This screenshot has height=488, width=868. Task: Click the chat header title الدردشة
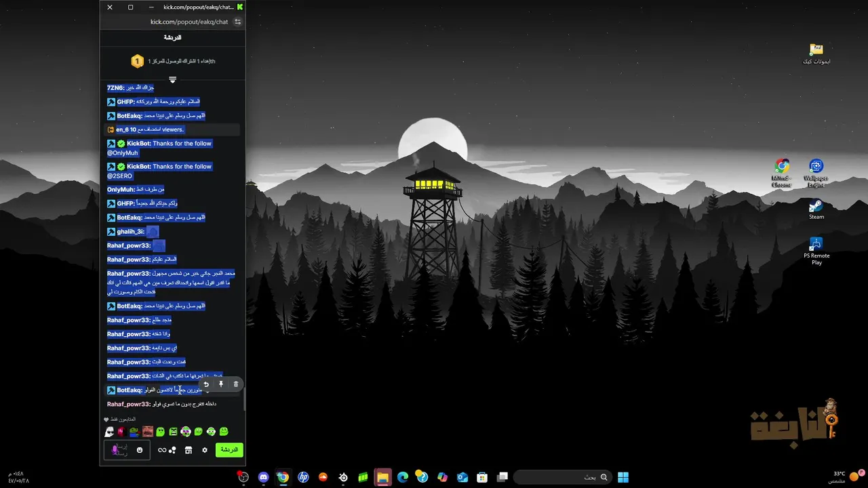[172, 38]
